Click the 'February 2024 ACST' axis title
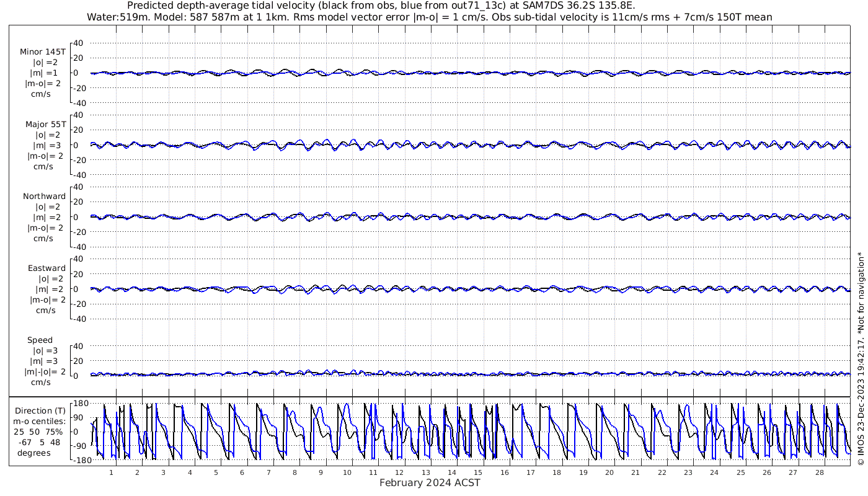 430,483
